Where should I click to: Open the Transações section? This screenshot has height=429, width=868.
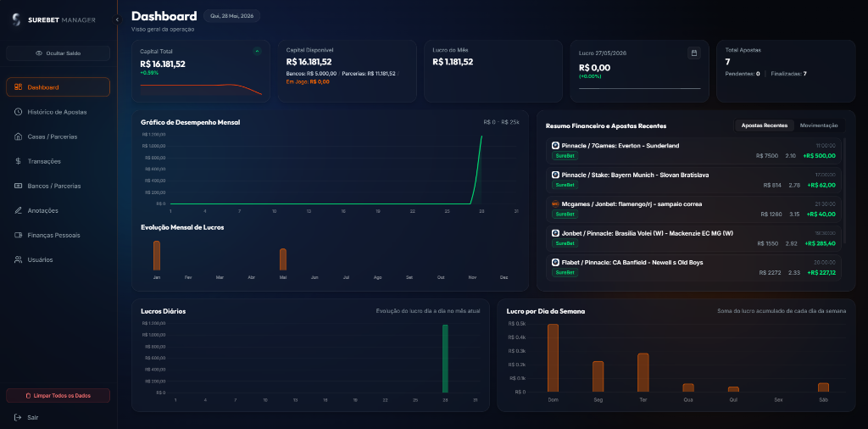coord(58,161)
